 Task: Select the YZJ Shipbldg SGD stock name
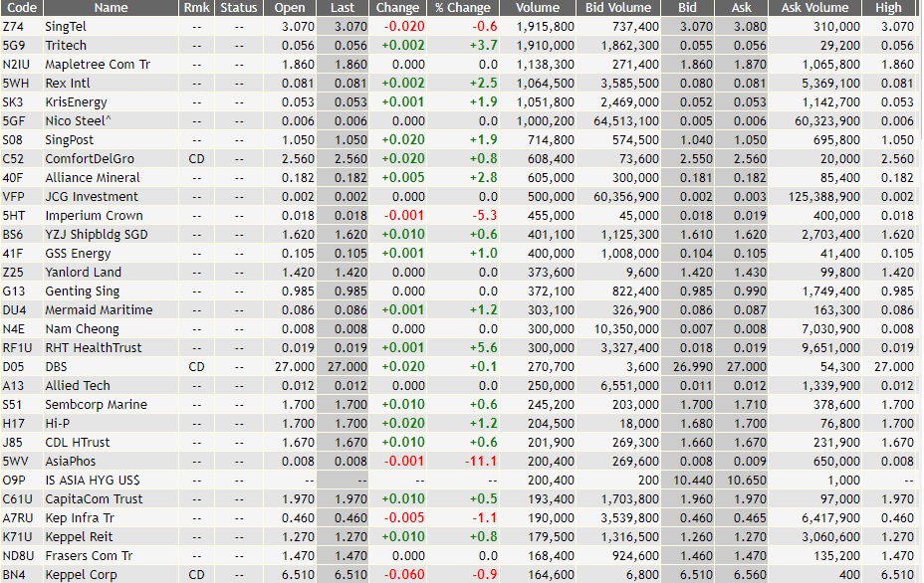[x=97, y=235]
